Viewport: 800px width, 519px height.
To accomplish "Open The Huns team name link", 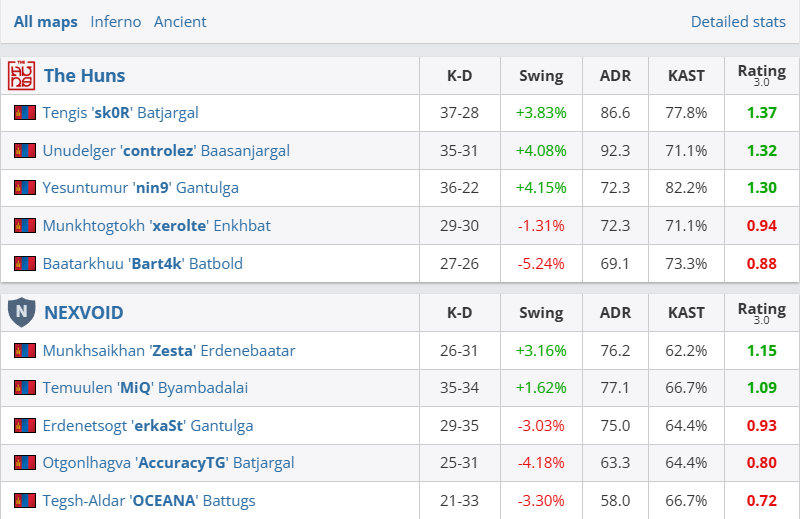I will (x=84, y=75).
